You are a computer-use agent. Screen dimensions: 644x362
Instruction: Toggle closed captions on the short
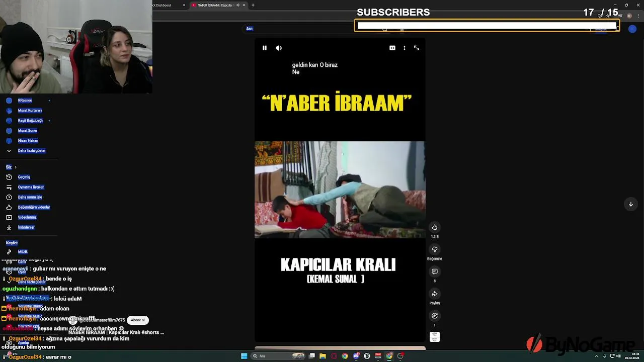(392, 48)
